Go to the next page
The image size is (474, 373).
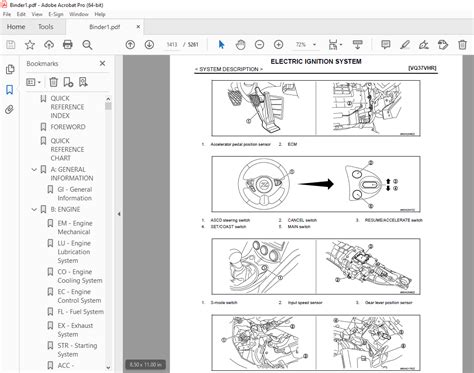[149, 45]
